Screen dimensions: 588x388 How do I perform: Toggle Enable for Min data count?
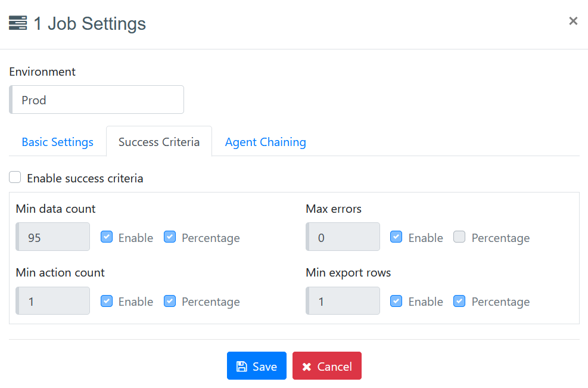pyautogui.click(x=107, y=237)
